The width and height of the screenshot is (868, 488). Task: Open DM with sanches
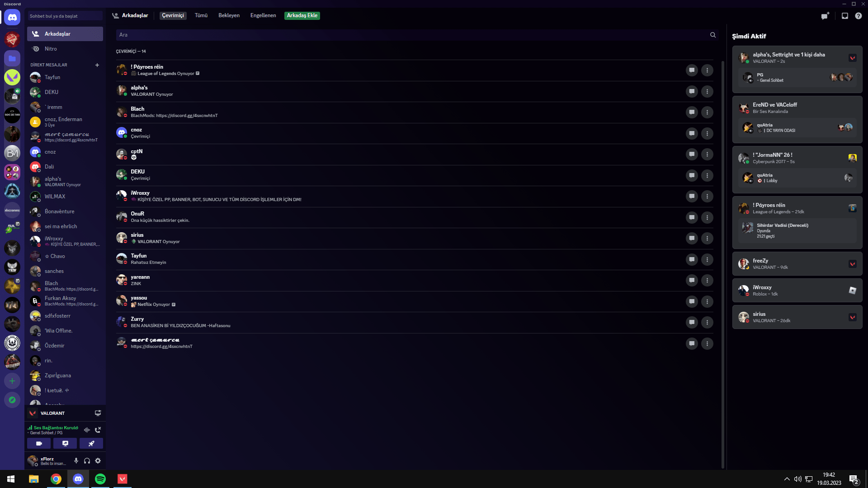click(65, 271)
